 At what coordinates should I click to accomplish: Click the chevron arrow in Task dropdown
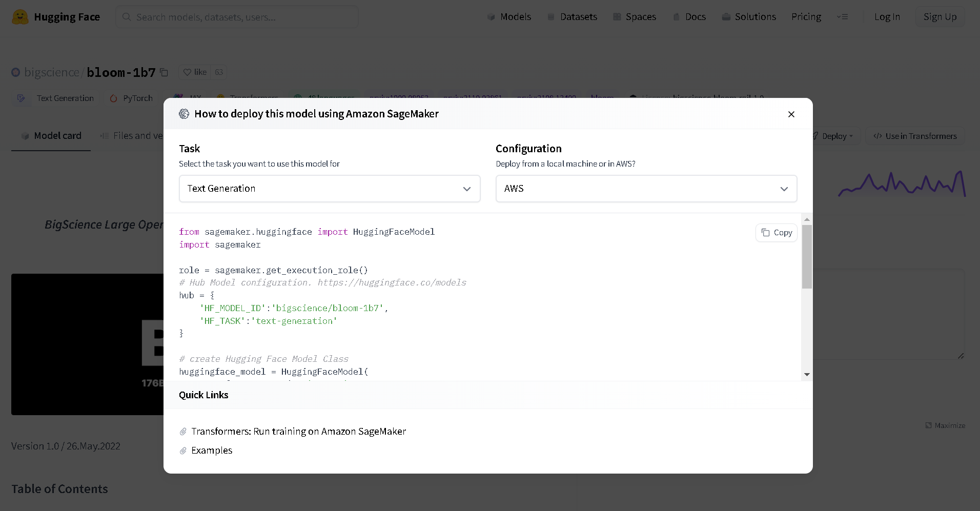tap(466, 189)
